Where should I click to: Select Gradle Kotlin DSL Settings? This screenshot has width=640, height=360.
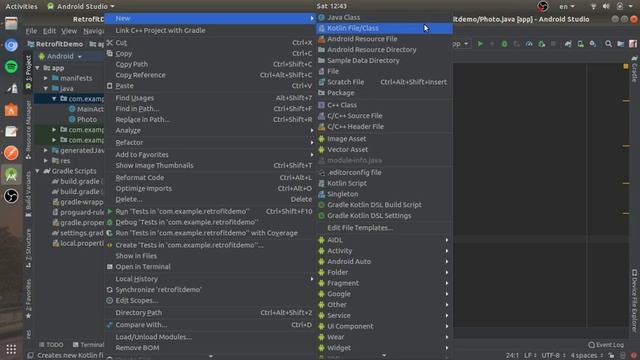click(384, 216)
